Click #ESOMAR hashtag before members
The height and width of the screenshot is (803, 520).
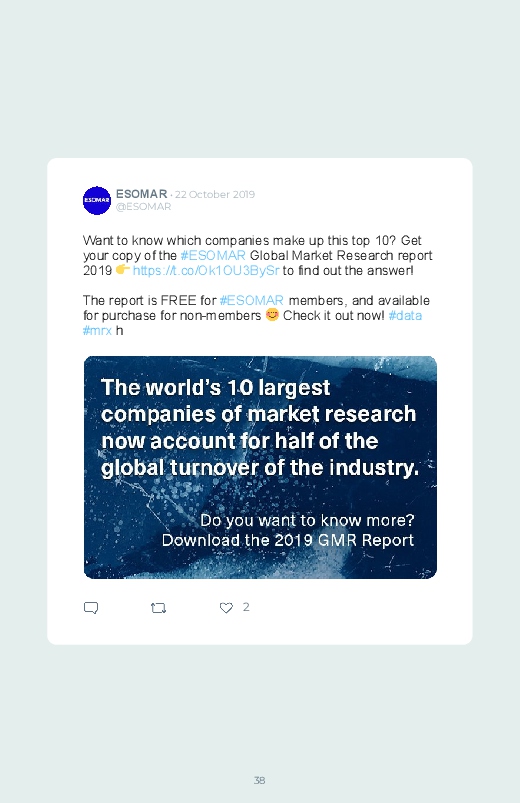point(252,300)
